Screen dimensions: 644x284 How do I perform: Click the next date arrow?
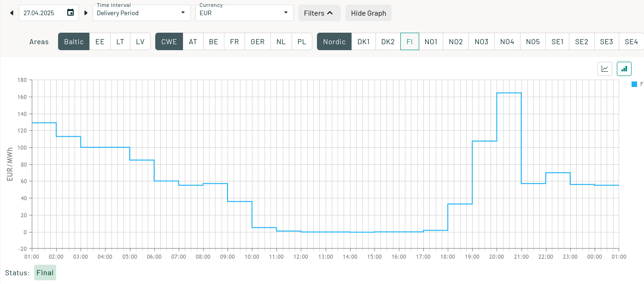pos(86,13)
